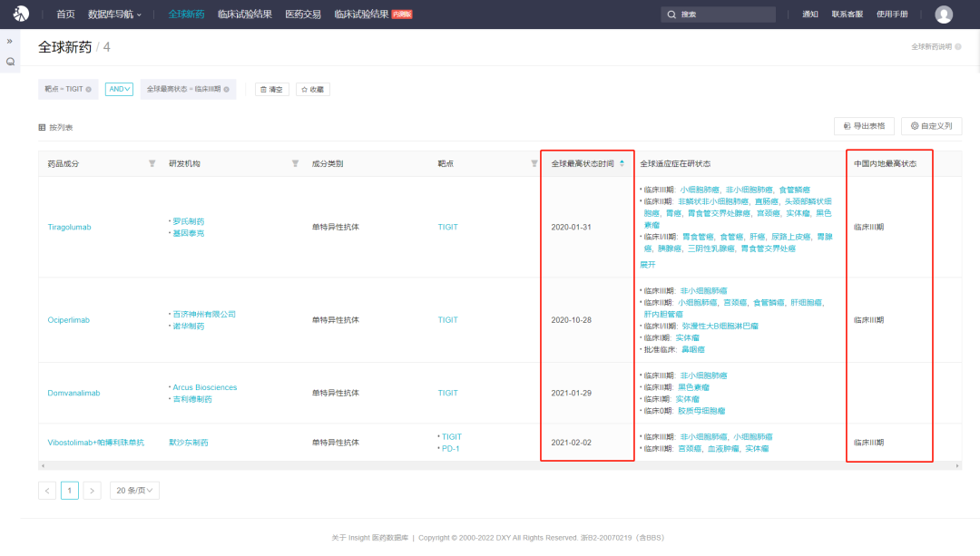Screen dimensions: 980x556
Task: Open 自定义列 column settings
Action: (x=931, y=126)
